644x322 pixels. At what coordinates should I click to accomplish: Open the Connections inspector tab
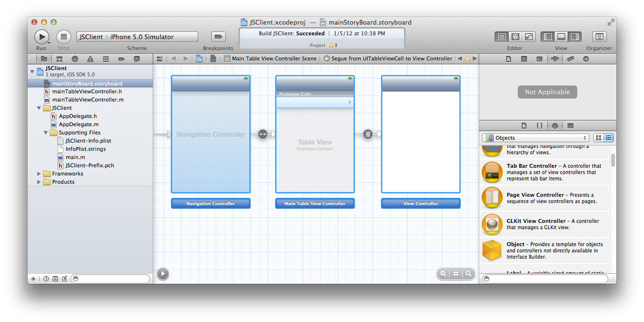585,59
